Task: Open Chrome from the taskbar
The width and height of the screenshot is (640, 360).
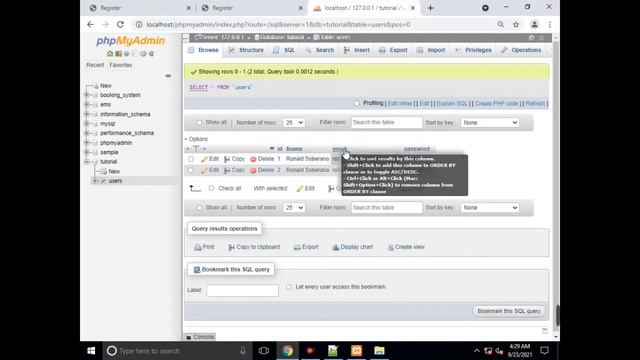Action: pos(288,351)
